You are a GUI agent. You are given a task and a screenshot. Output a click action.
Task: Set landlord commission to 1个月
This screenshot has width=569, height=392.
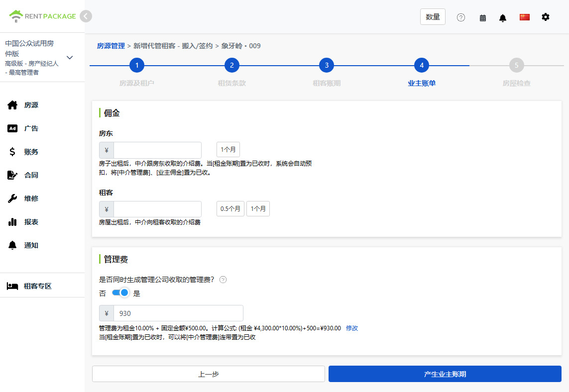click(x=228, y=149)
